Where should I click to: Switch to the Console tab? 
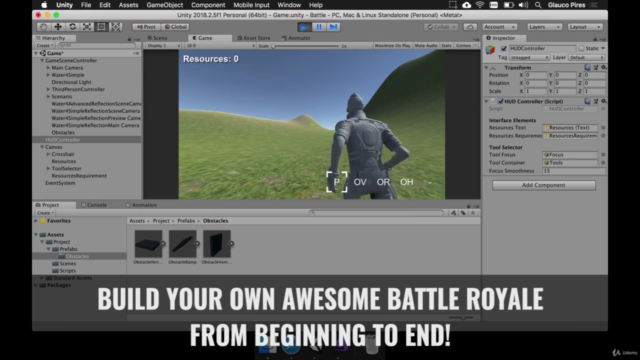(94, 205)
